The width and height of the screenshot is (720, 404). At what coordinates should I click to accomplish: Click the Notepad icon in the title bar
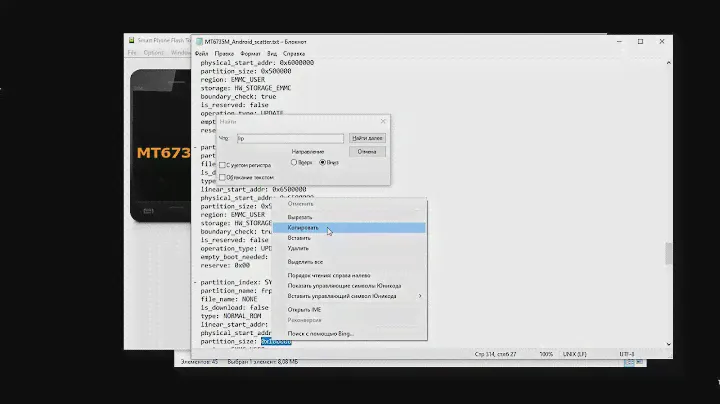[x=199, y=41]
